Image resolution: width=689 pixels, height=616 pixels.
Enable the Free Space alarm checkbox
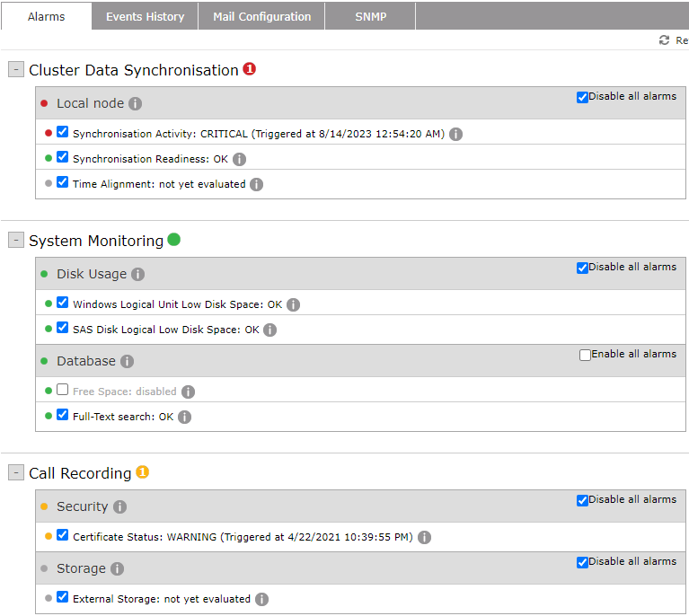click(62, 390)
